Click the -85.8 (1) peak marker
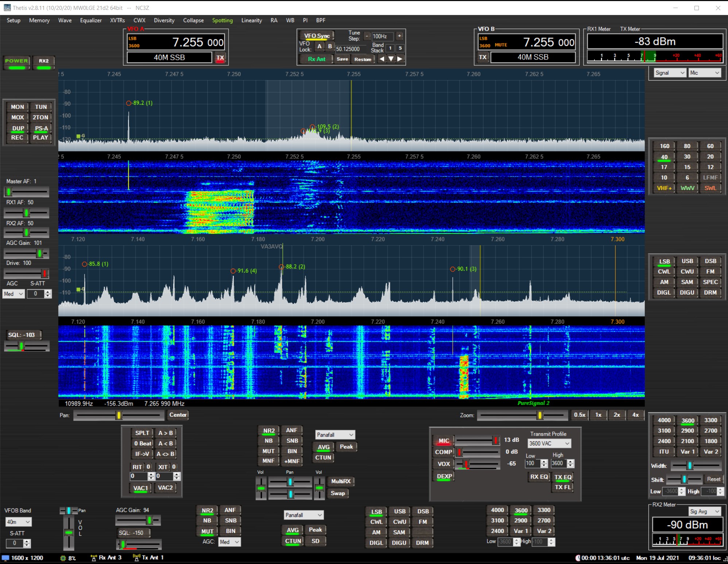This screenshot has height=564, width=728. tap(85, 264)
